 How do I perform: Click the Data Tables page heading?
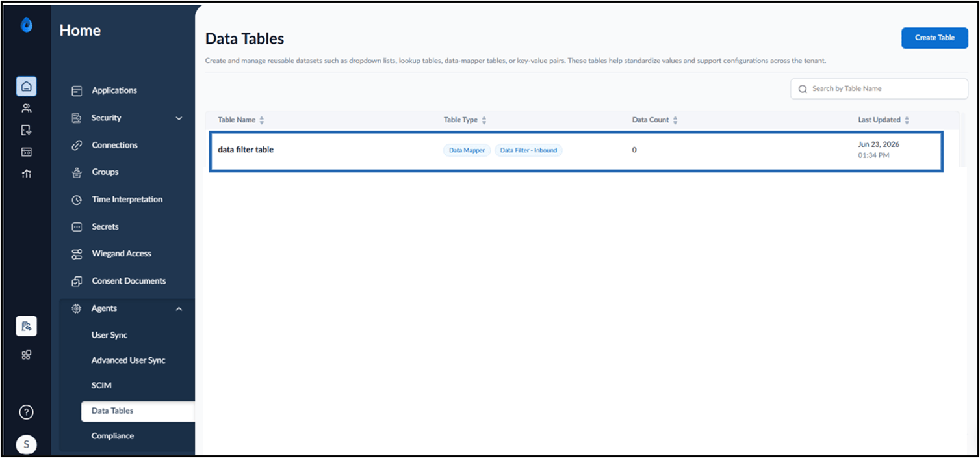coord(245,38)
